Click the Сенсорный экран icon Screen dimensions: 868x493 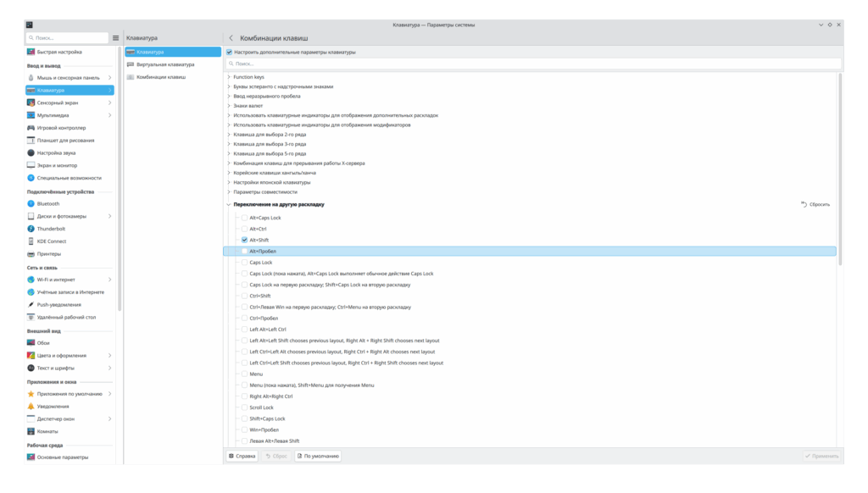(31, 102)
